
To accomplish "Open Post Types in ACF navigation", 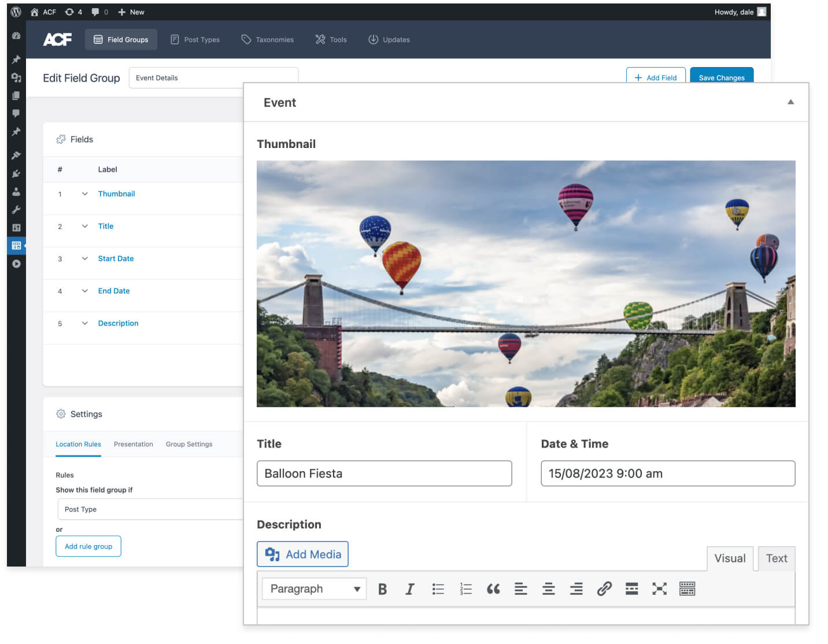I will pyautogui.click(x=195, y=39).
